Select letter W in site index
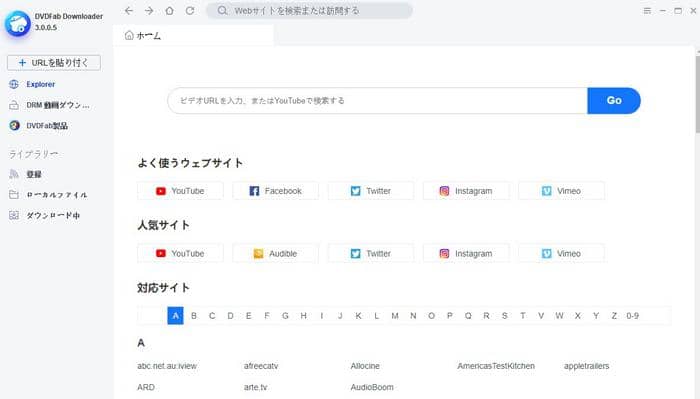The image size is (700, 399). (x=559, y=316)
